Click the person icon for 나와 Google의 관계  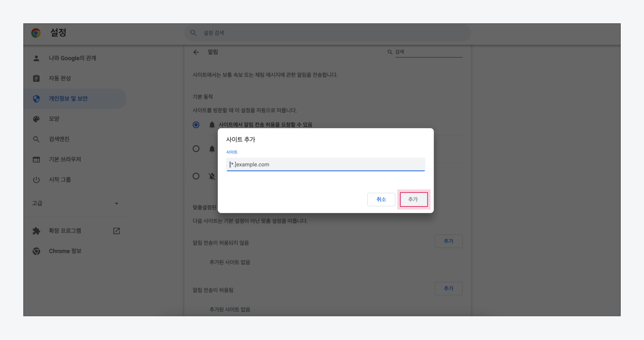click(36, 58)
